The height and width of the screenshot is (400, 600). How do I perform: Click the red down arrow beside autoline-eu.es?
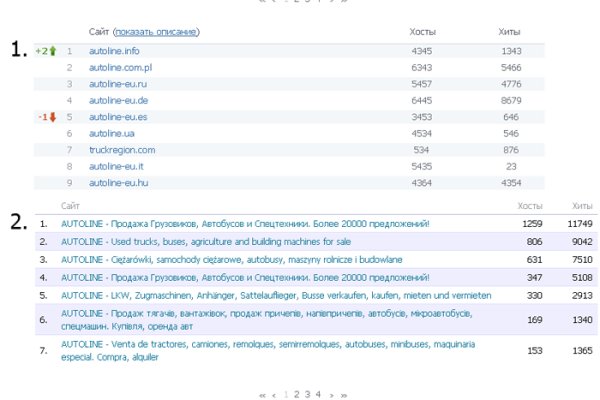tap(53, 117)
